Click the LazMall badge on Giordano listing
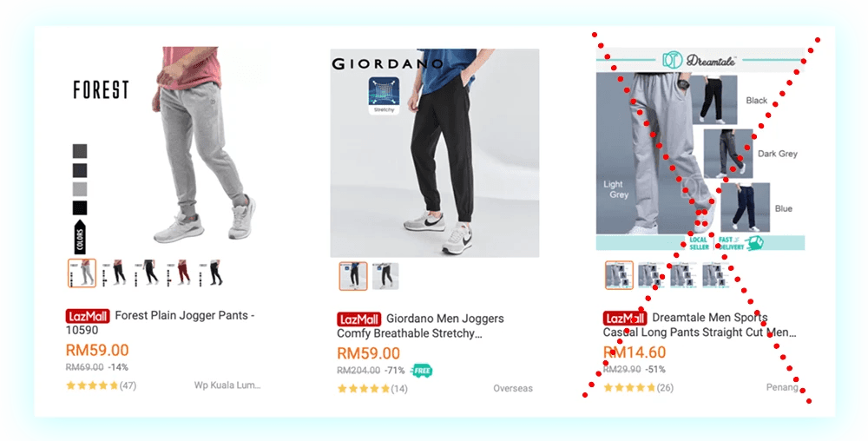868x441 pixels. pyautogui.click(x=358, y=319)
